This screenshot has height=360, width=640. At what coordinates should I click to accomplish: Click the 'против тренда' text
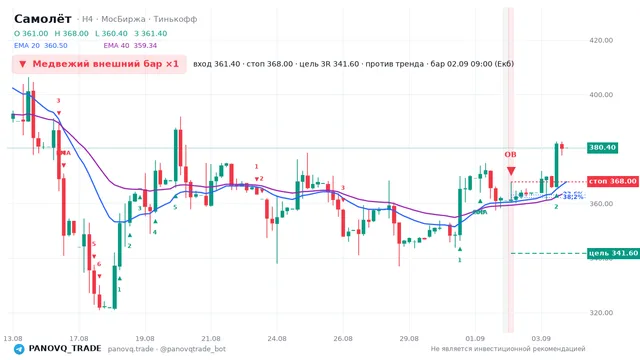(x=395, y=64)
